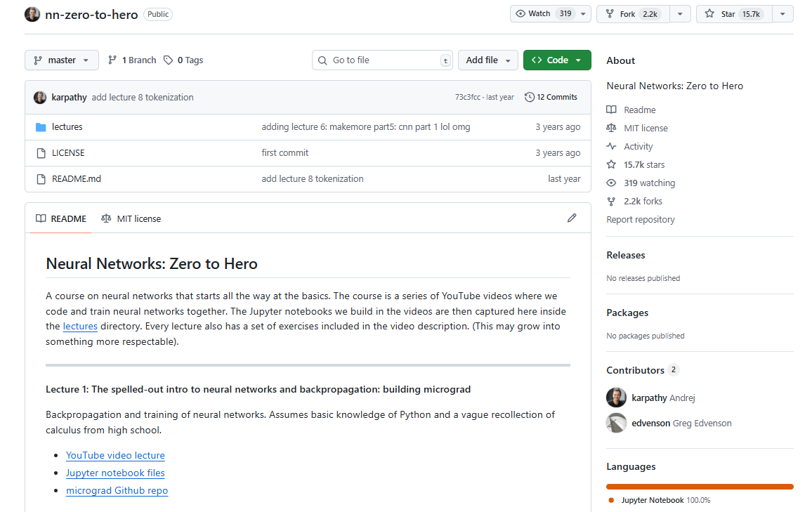Click the tag icon beside 0 Tags
The width and height of the screenshot is (812, 512).
(169, 60)
